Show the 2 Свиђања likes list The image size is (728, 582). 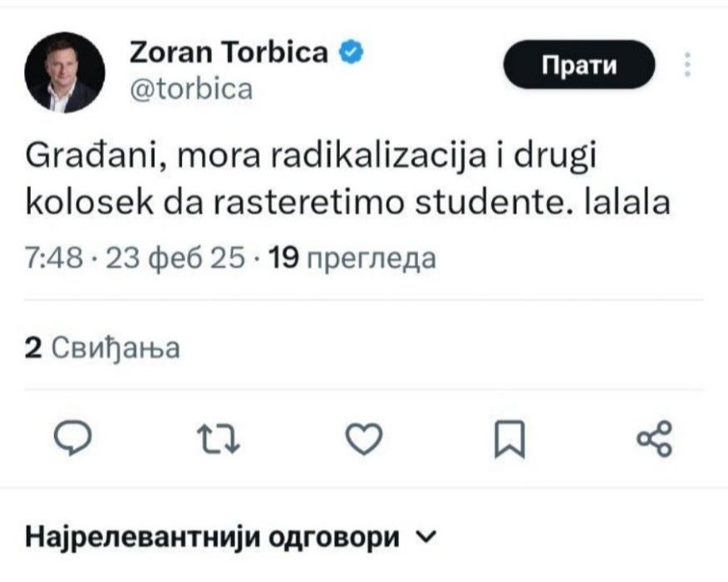pyautogui.click(x=102, y=348)
